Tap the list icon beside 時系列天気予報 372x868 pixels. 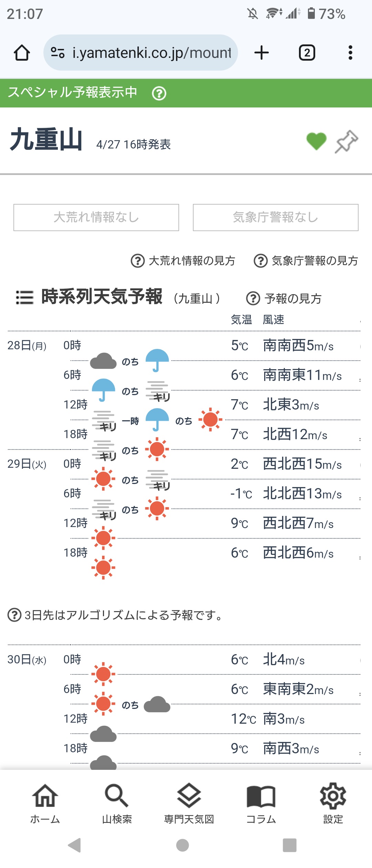point(25,297)
